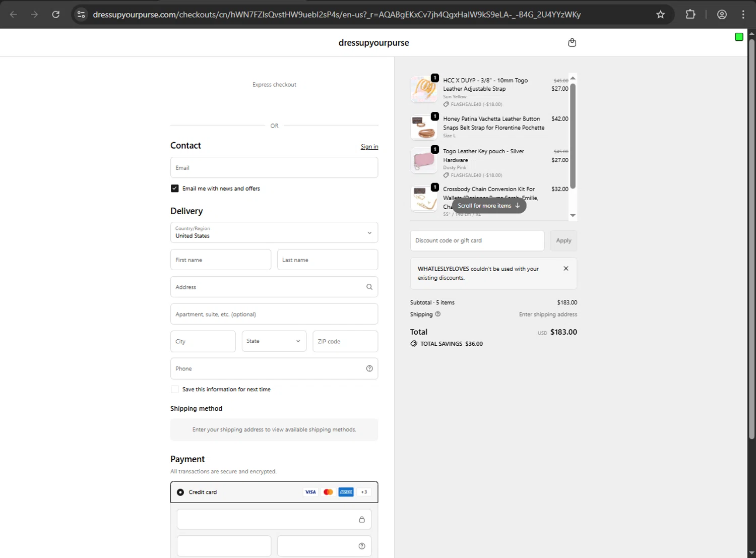This screenshot has width=756, height=558.
Task: Go forward in browser history
Action: click(x=34, y=15)
